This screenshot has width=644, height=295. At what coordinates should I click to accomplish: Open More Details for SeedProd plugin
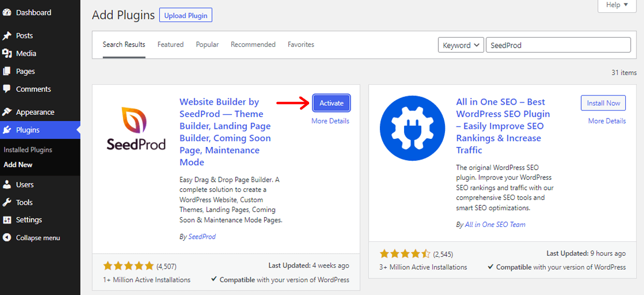(x=331, y=121)
